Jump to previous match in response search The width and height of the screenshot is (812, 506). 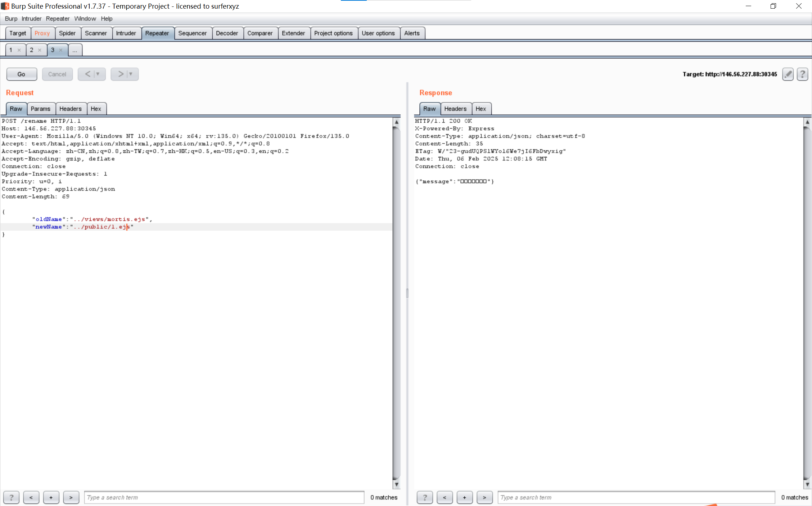click(445, 497)
